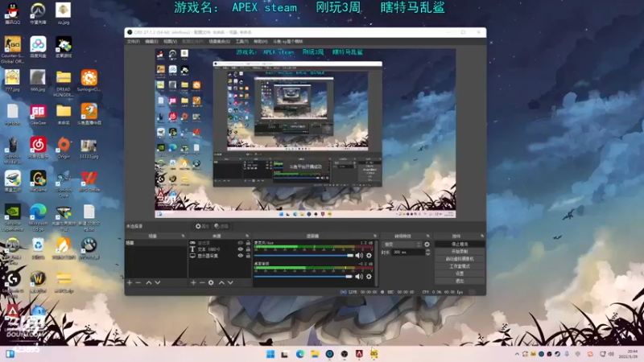This screenshot has height=362, width=644.
Task: Toggle the lock on the 文本 (GDI+) source
Action: [248, 249]
